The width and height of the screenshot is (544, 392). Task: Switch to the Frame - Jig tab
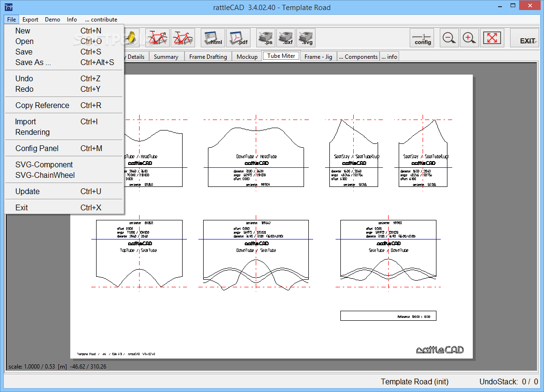[318, 56]
